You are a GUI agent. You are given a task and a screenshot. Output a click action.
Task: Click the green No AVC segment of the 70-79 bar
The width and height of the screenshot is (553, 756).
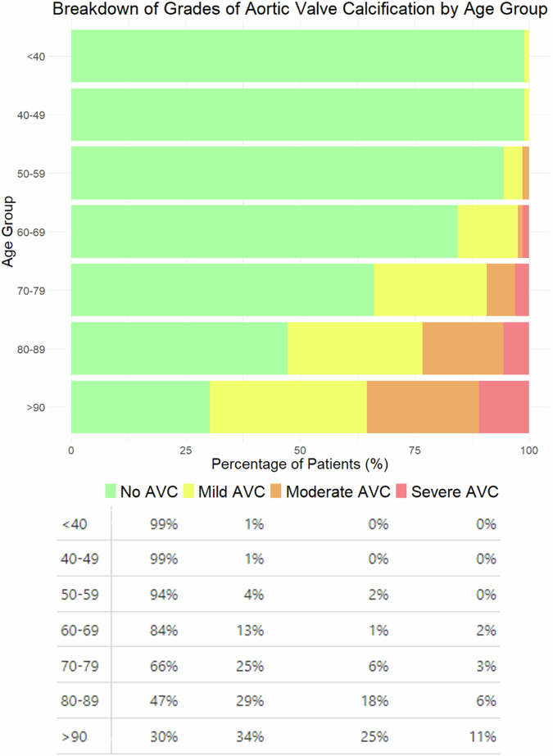pyautogui.click(x=222, y=290)
